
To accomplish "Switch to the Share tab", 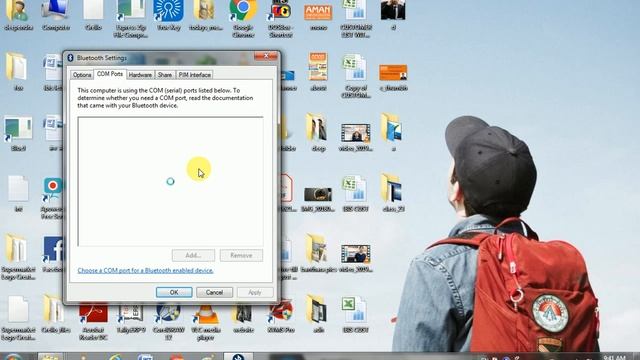I will click(164, 75).
